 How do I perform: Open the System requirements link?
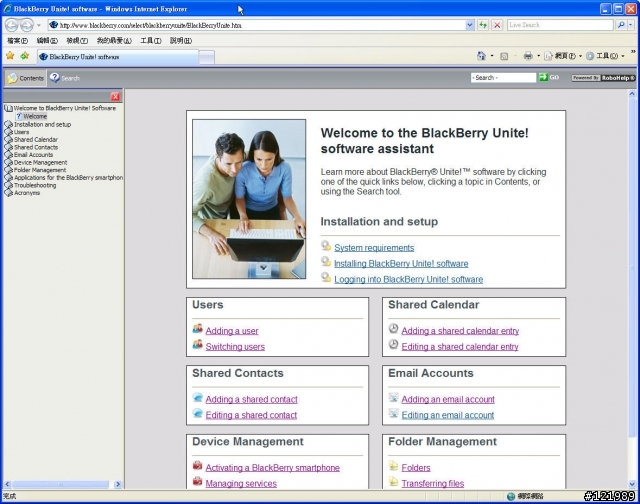click(374, 248)
